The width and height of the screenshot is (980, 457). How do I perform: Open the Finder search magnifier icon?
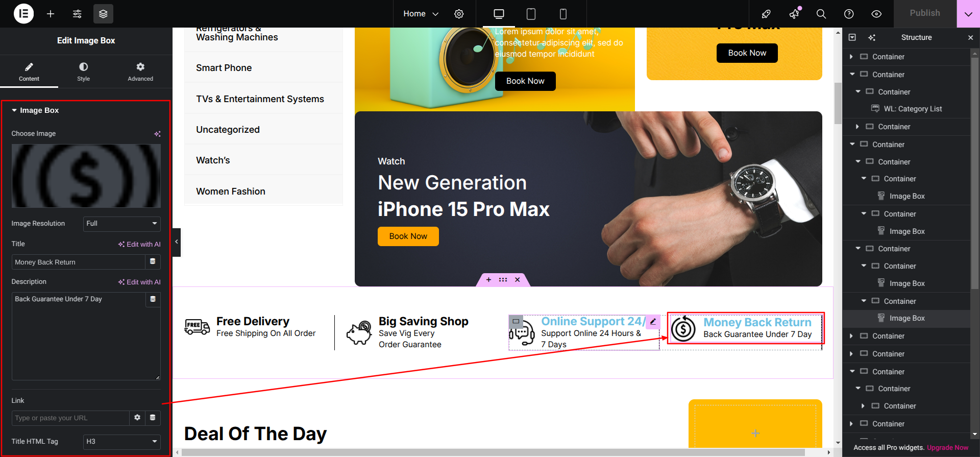click(821, 14)
